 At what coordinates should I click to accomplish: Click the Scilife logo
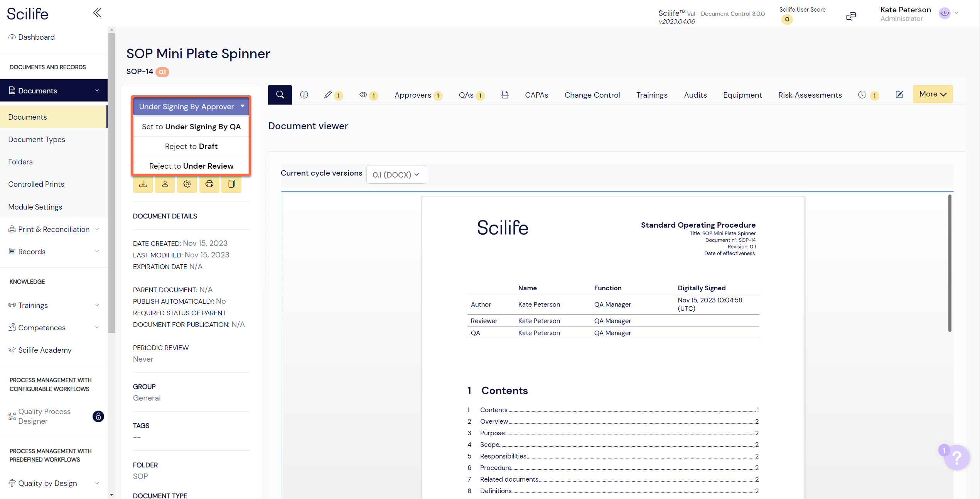(28, 14)
